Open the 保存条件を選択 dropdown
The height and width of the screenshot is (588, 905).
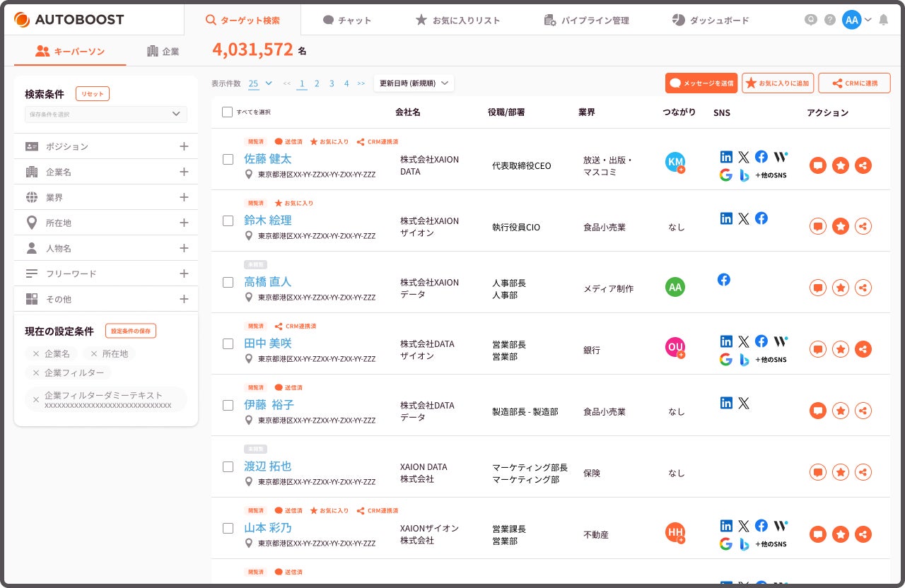(x=106, y=114)
